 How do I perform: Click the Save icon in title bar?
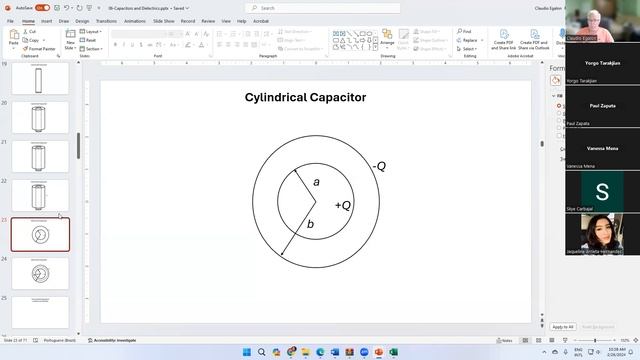tap(57, 8)
